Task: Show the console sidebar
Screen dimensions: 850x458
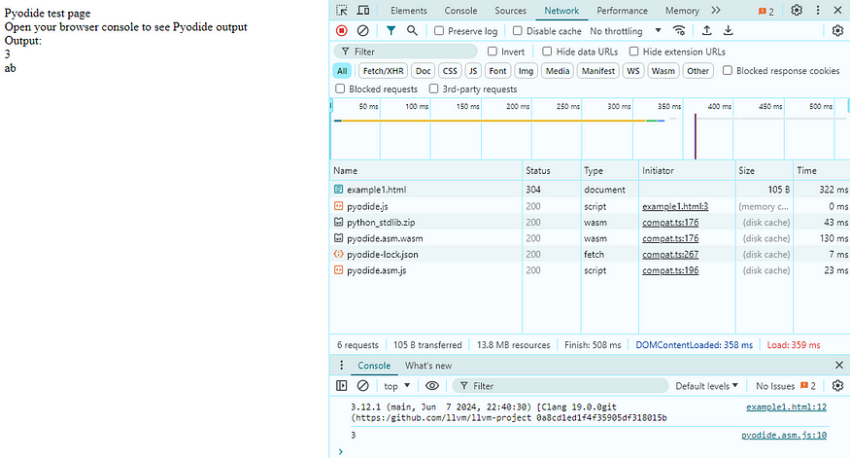Action: [x=342, y=386]
